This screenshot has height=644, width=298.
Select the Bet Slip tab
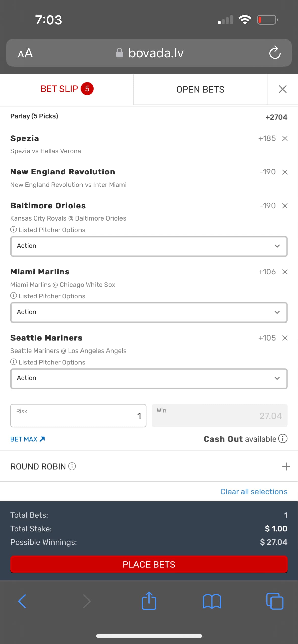click(67, 89)
